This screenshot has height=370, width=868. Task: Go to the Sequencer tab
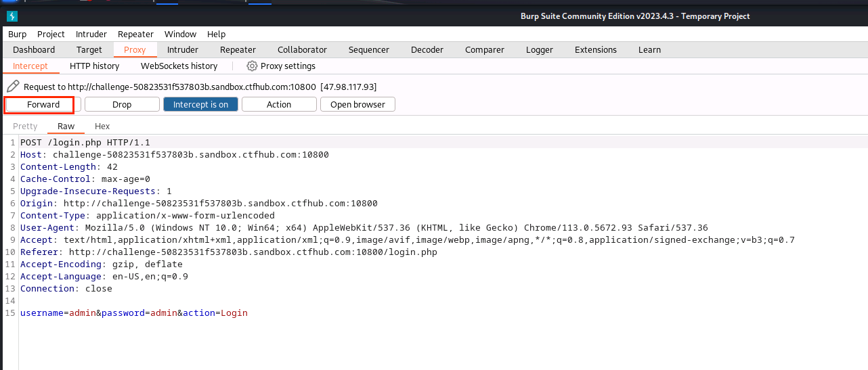(369, 49)
